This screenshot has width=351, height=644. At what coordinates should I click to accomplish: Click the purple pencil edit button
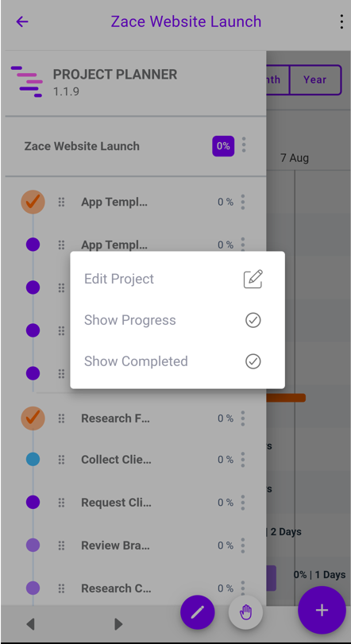(198, 613)
